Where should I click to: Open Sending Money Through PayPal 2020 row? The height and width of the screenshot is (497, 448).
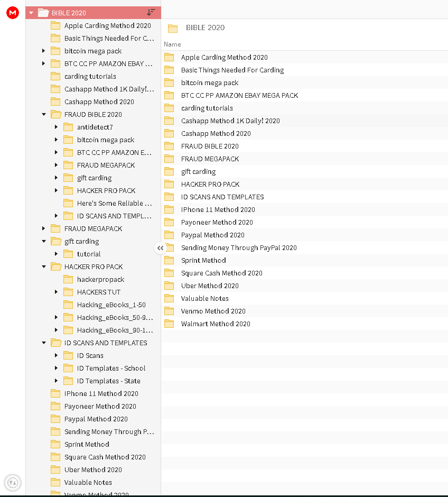coord(305,247)
